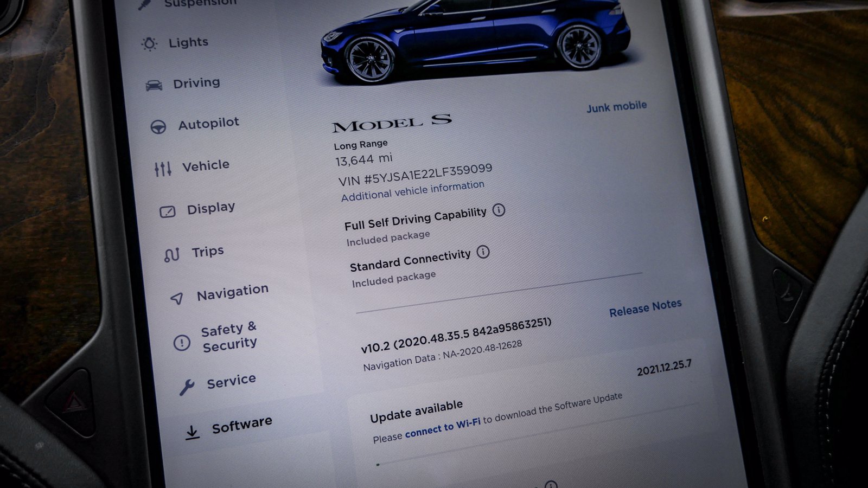Tap the Trips route icon

tap(172, 254)
